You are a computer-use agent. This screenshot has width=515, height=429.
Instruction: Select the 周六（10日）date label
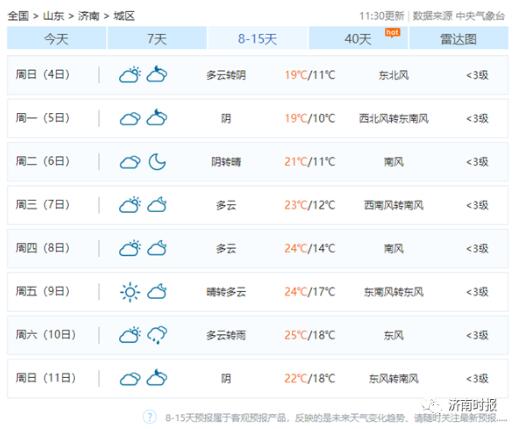pyautogui.click(x=46, y=335)
